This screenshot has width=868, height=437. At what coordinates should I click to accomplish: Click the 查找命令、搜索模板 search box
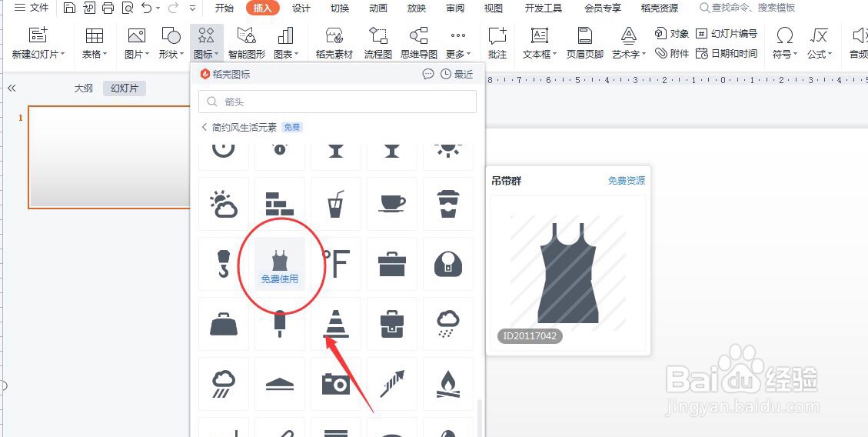click(x=747, y=8)
